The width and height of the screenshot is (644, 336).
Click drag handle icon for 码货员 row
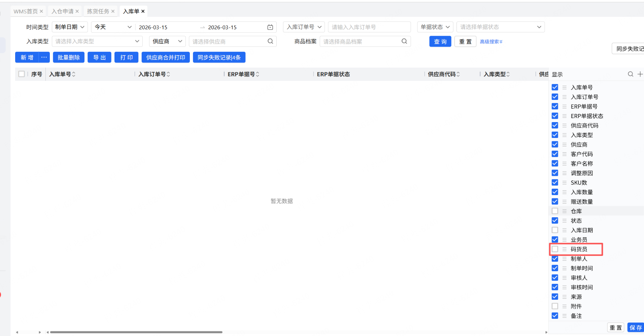[x=565, y=249]
